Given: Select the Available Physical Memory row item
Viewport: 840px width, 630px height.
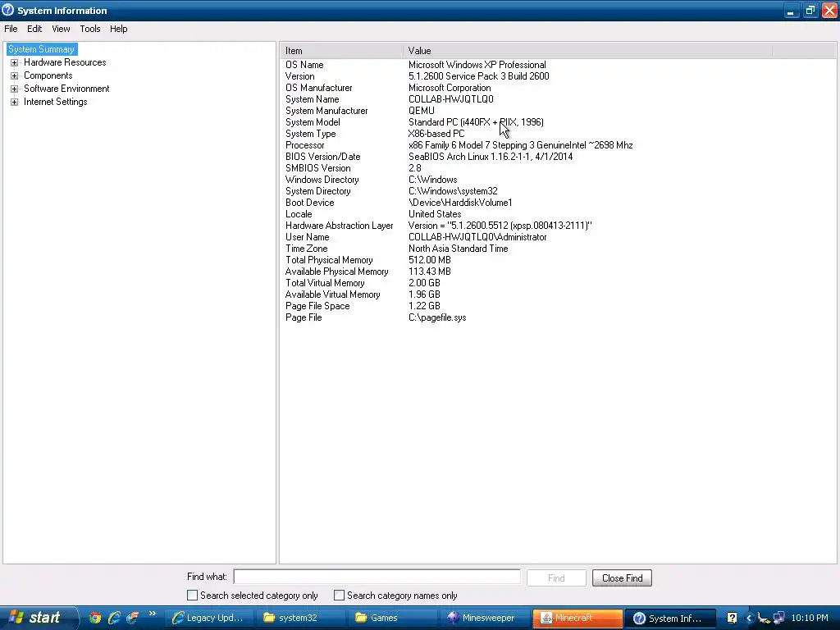Looking at the screenshot, I should (337, 272).
